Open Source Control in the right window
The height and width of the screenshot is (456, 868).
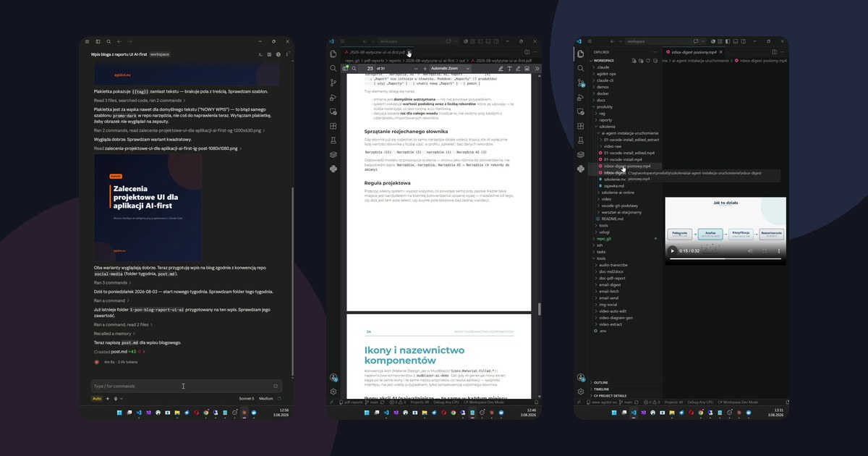pyautogui.click(x=581, y=83)
